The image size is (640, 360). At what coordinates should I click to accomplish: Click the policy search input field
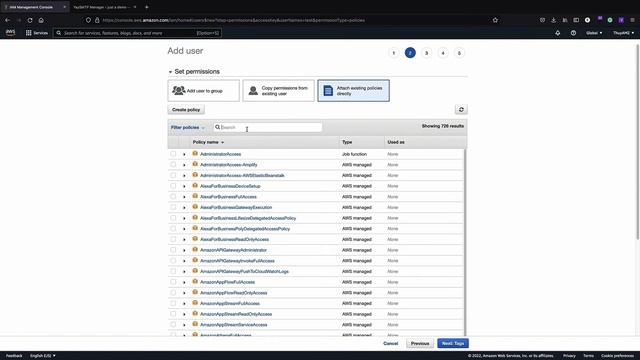(268, 127)
